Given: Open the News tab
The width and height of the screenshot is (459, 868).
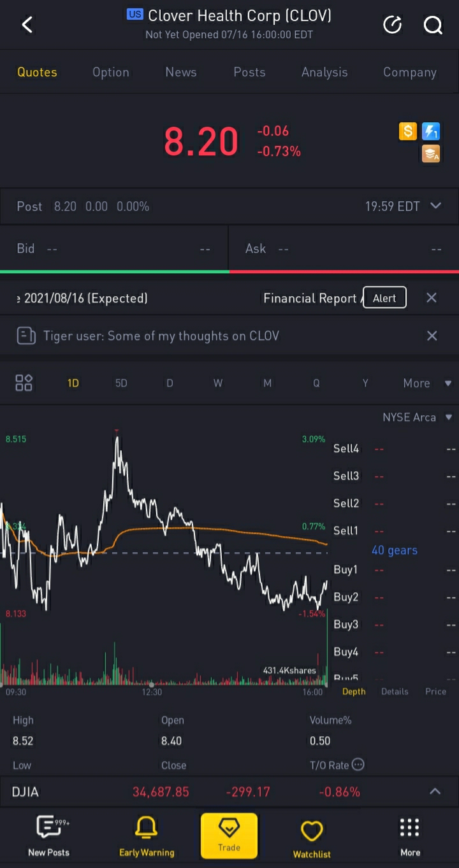Looking at the screenshot, I should point(181,72).
